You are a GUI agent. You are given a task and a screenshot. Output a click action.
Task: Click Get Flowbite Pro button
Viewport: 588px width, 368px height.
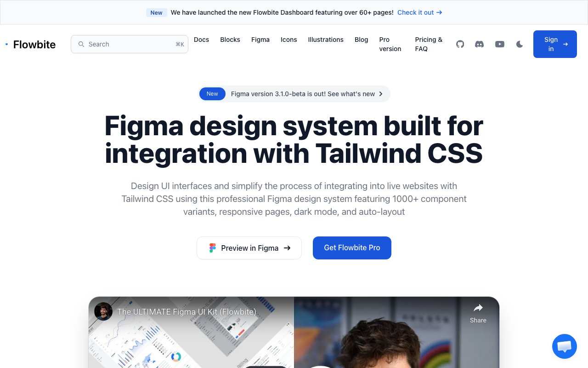352,248
